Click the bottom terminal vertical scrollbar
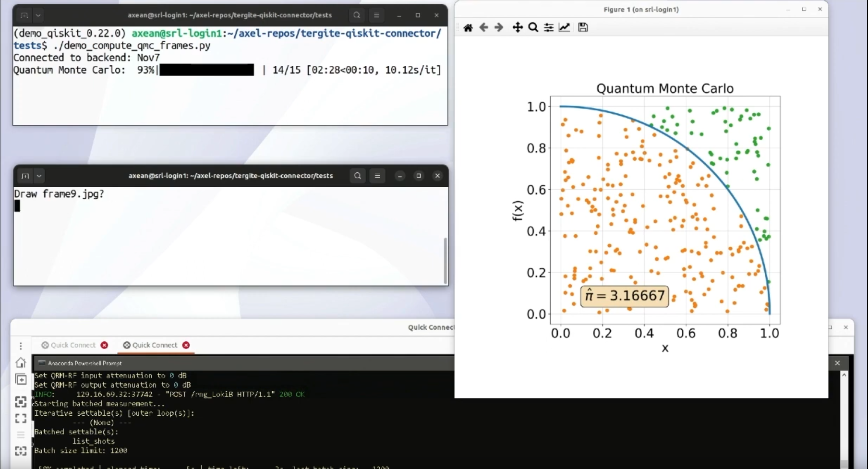868x469 pixels. [445, 261]
